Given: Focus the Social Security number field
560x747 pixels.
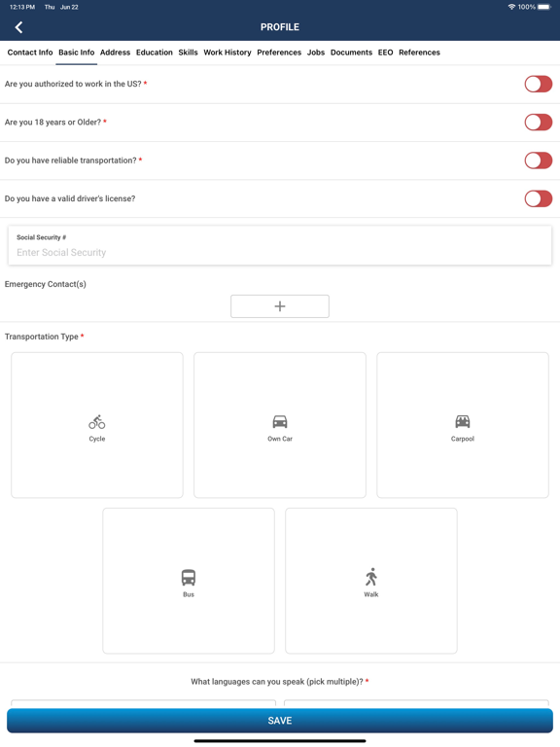Looking at the screenshot, I should coord(280,246).
